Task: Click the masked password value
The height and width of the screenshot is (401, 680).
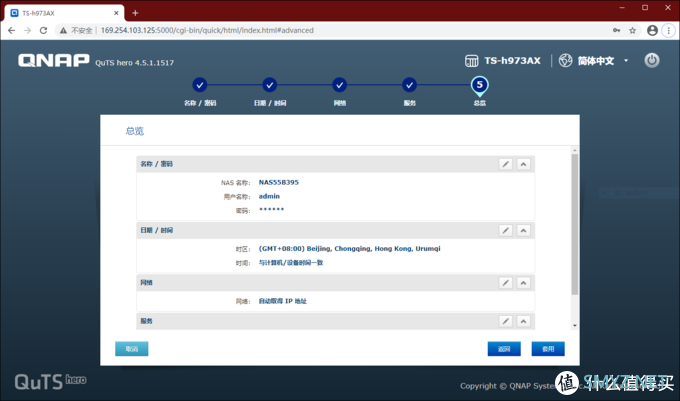Action: pyautogui.click(x=271, y=210)
